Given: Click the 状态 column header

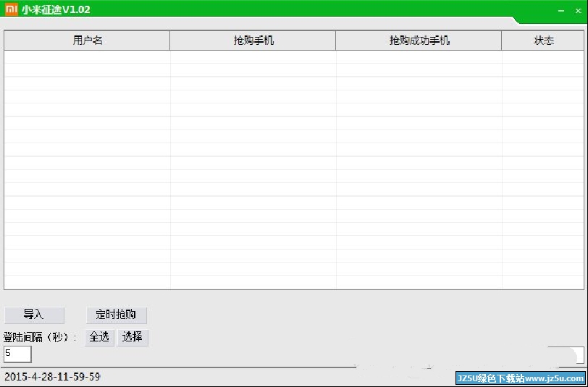Looking at the screenshot, I should [x=543, y=41].
